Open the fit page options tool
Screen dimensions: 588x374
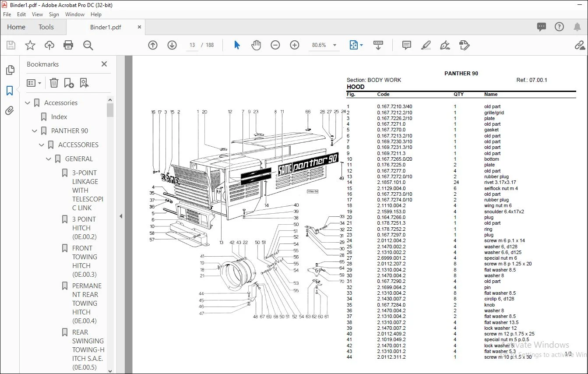[356, 45]
